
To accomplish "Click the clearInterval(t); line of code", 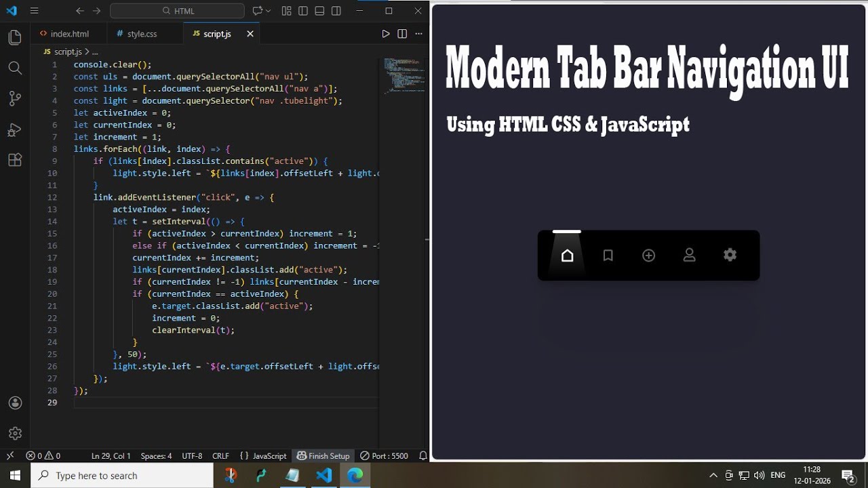I will click(193, 330).
